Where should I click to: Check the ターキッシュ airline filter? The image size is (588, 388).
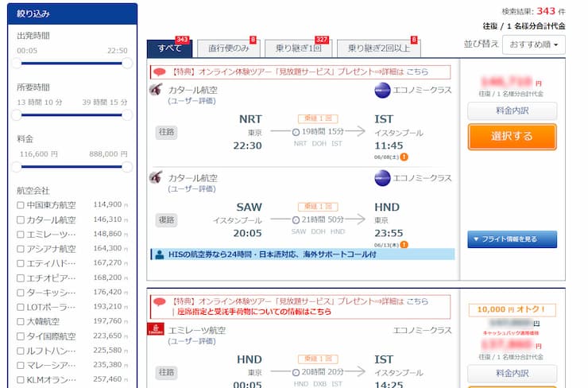[x=21, y=293]
